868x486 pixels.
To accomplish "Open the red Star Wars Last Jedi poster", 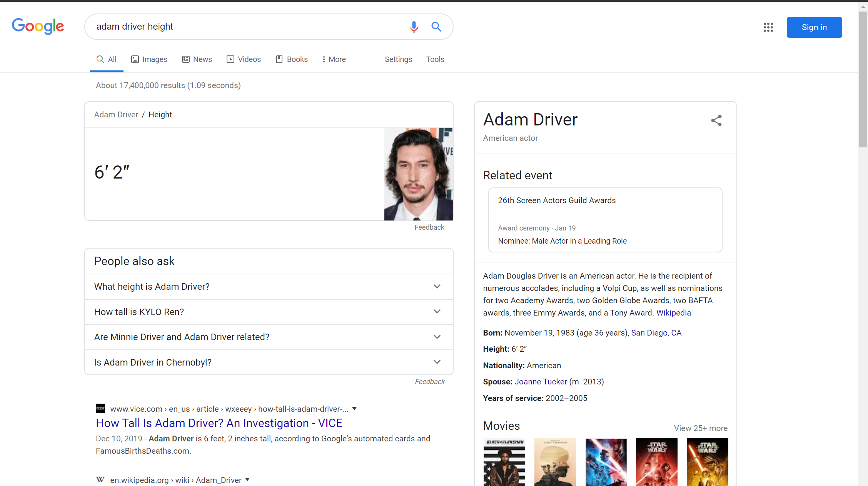I will [x=656, y=462].
